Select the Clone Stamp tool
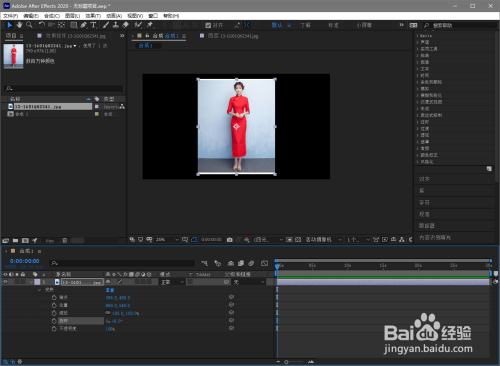Screen dimensions: 500x366 pyautogui.click(x=115, y=25)
